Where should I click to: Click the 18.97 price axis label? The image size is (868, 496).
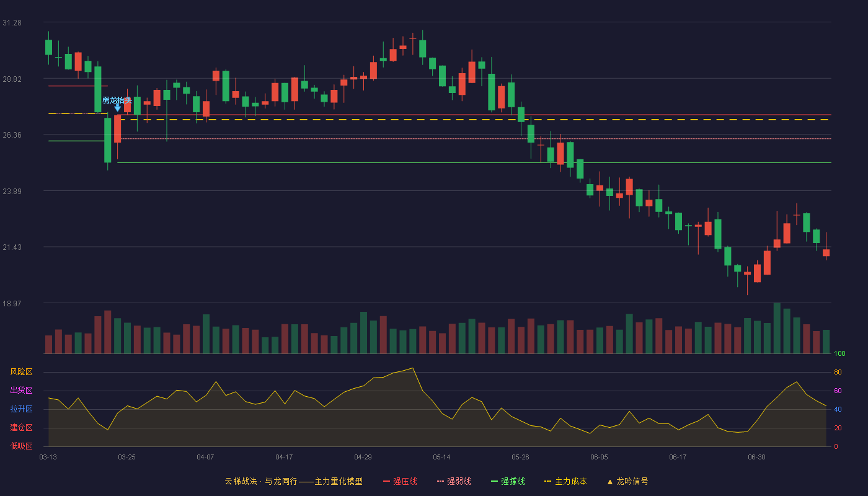(12, 304)
